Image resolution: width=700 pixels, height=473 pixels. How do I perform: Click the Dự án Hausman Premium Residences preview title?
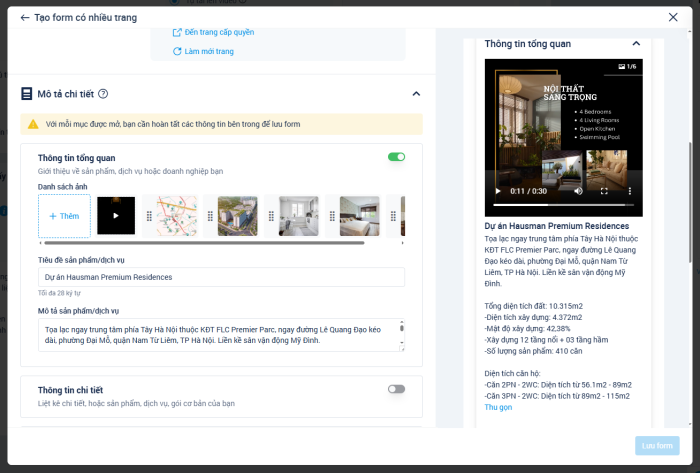coord(557,226)
